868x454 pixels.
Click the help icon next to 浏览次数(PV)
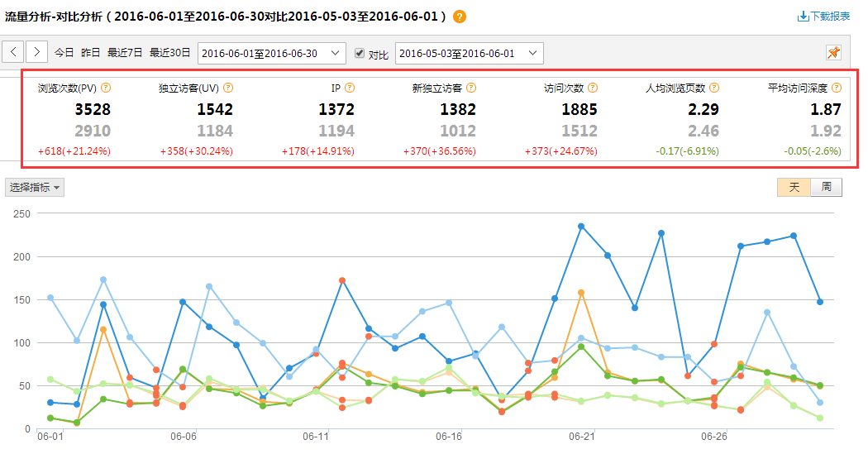coord(106,88)
